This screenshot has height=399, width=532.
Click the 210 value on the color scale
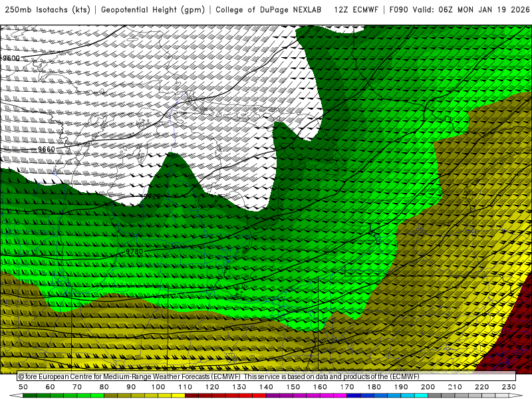point(455,387)
